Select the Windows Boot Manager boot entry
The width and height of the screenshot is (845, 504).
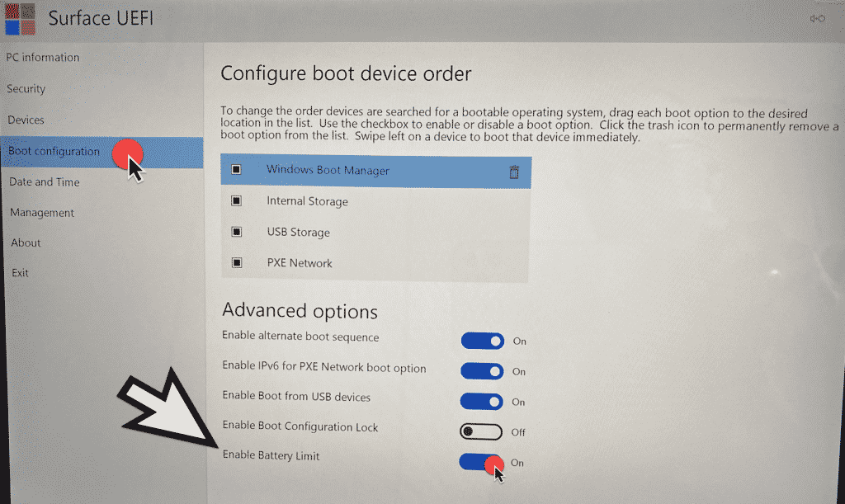pos(375,172)
